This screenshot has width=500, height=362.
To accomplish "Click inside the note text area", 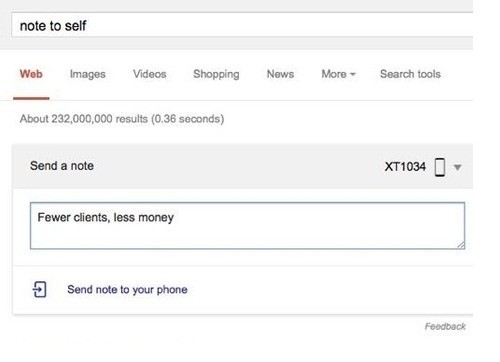I will 247,226.
